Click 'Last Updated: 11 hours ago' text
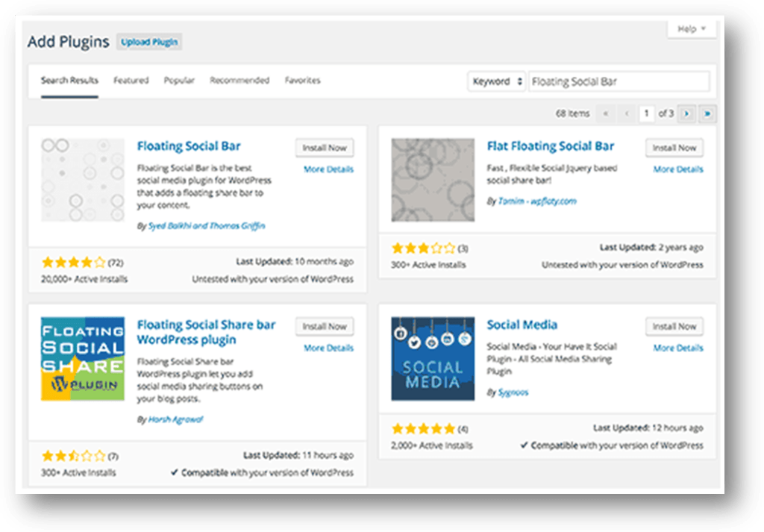Viewport: 764px width, 532px height. pyautogui.click(x=298, y=455)
